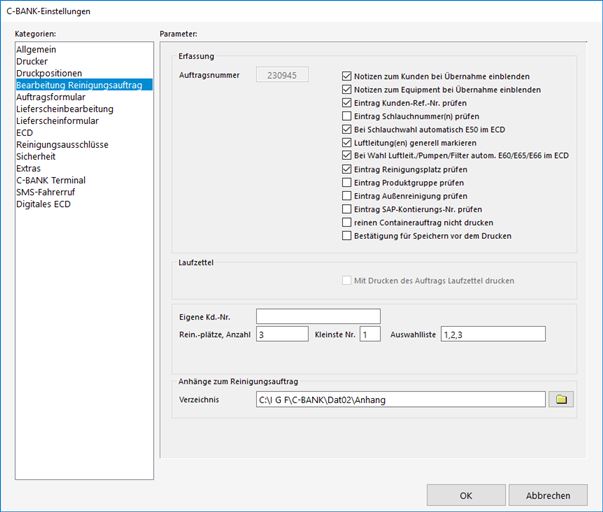Open the Reinigungsausschlüsse category
The image size is (603, 512).
click(x=62, y=144)
